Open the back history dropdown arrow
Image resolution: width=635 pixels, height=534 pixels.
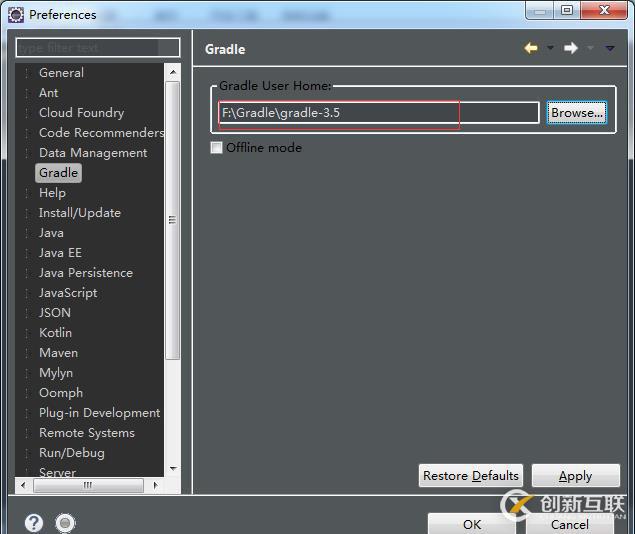tap(550, 48)
